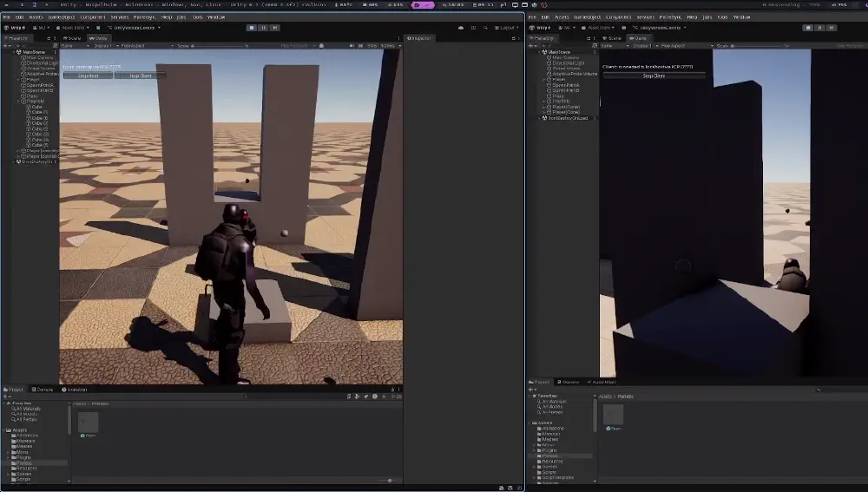This screenshot has width=868, height=492.
Task: Open the Prefabs folder in left Project tree
Action: point(24,463)
